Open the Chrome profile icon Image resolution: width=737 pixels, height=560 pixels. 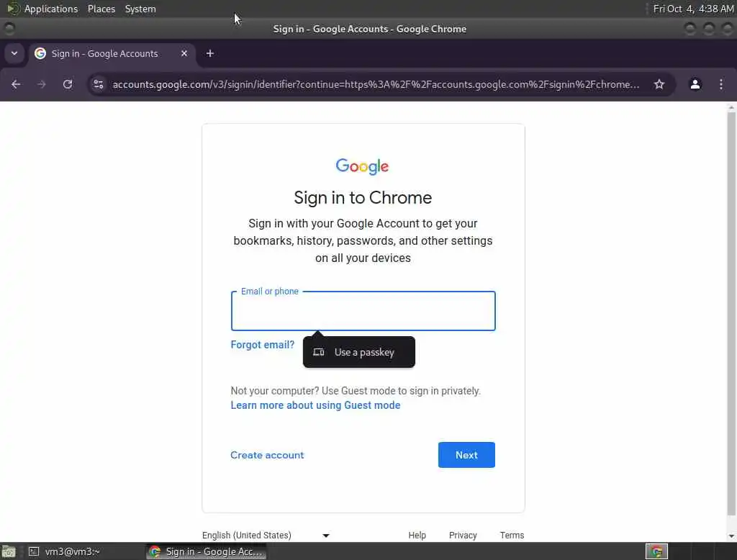tap(695, 84)
